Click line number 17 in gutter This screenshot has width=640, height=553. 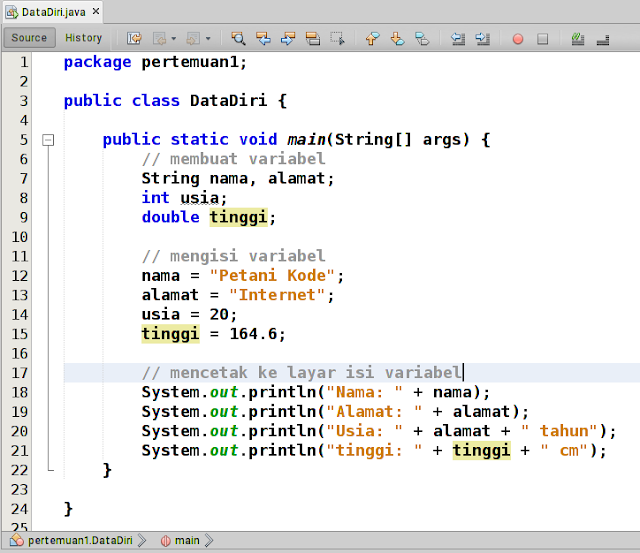pos(20,373)
